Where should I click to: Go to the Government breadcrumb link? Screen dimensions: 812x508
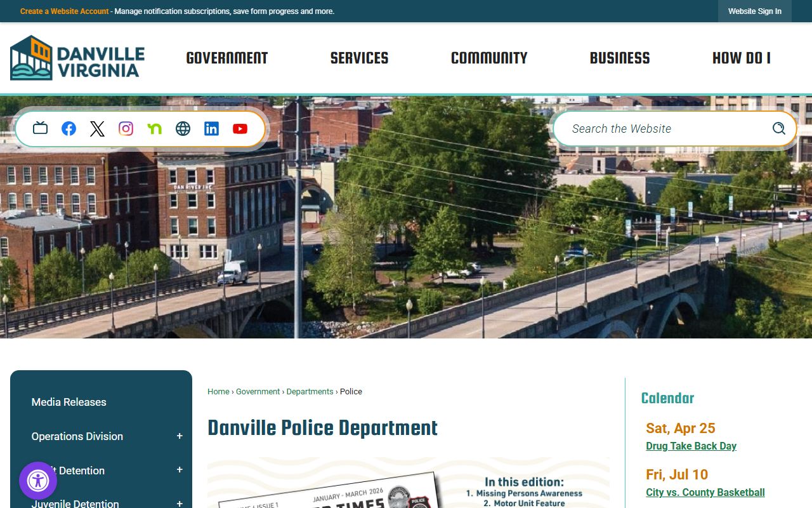coord(258,392)
